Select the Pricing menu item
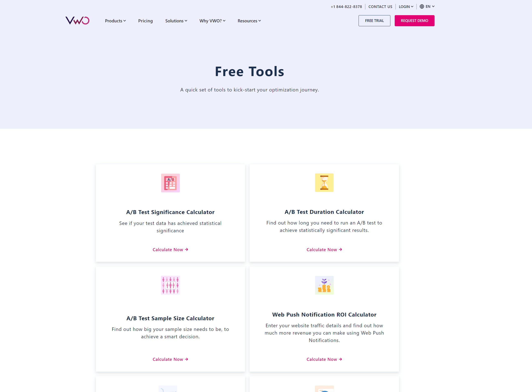 tap(145, 21)
